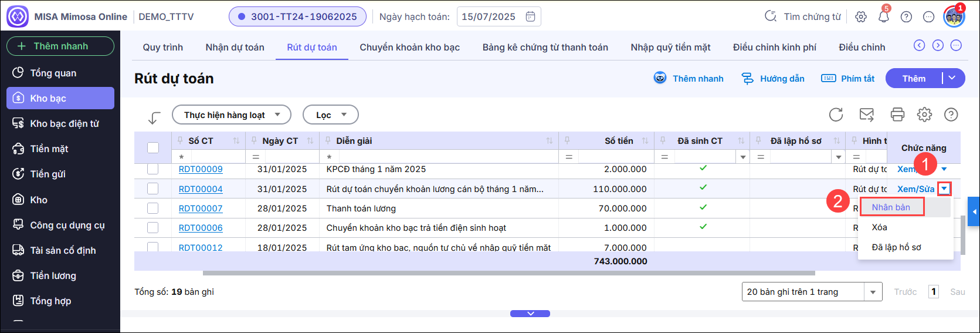Screen dimensions: 980x333
Task: Open the 20 bản ghi trên 1 trang dropdown
Action: click(x=812, y=292)
